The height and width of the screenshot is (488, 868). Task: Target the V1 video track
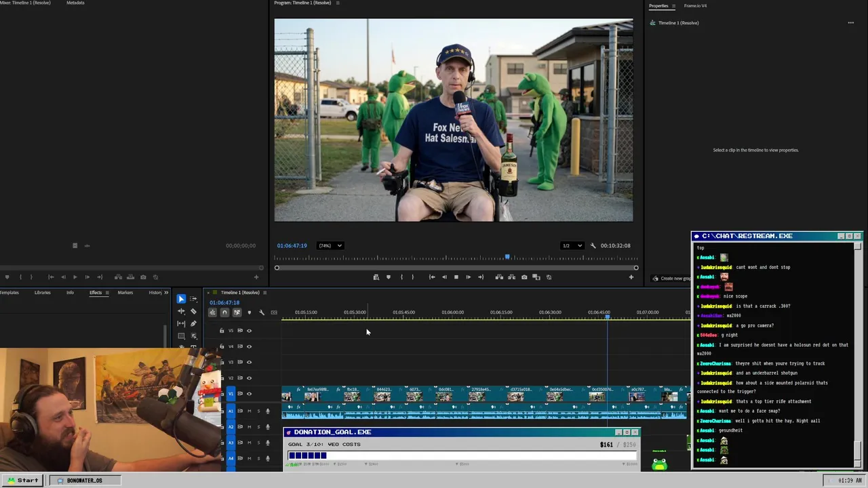point(231,393)
